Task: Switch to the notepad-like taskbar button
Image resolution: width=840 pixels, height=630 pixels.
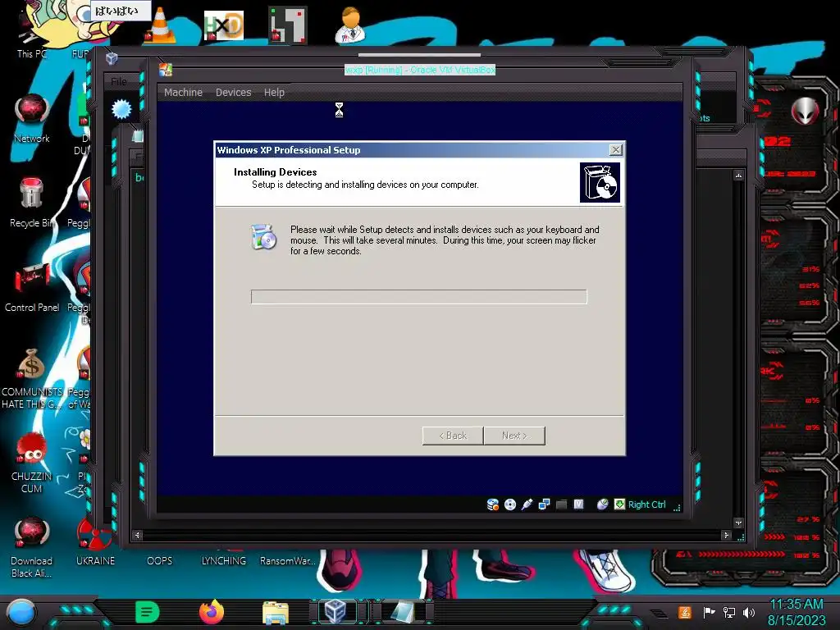Action: [403, 611]
